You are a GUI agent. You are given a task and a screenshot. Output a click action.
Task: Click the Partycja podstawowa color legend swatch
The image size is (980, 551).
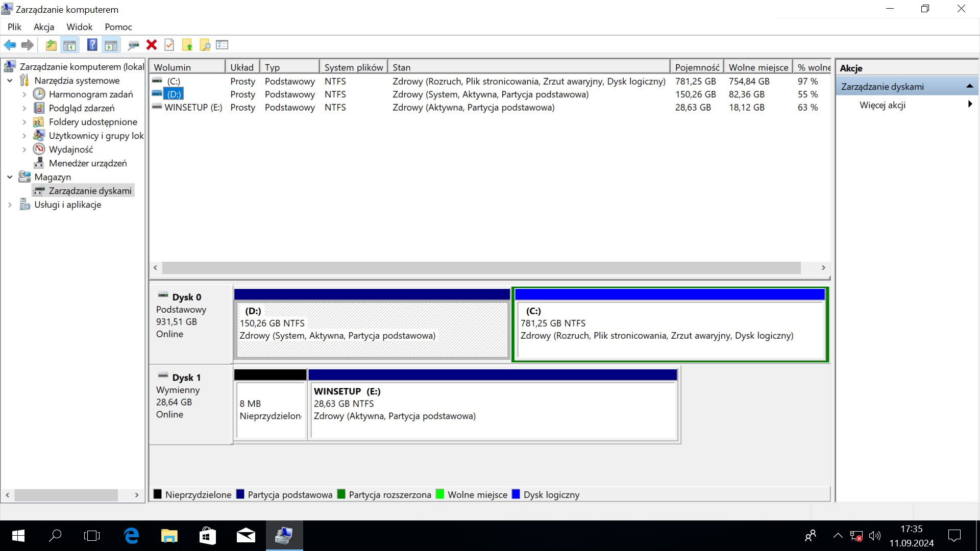coord(240,494)
